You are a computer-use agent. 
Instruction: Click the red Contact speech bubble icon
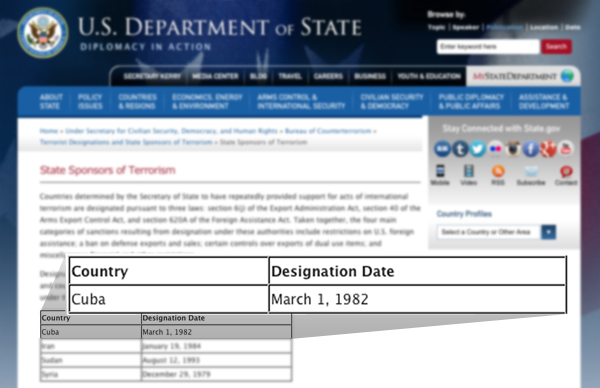[x=566, y=171]
